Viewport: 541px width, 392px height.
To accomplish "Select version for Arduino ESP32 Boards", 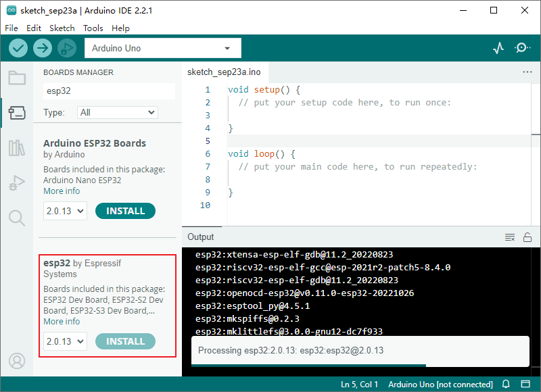I will [x=66, y=211].
